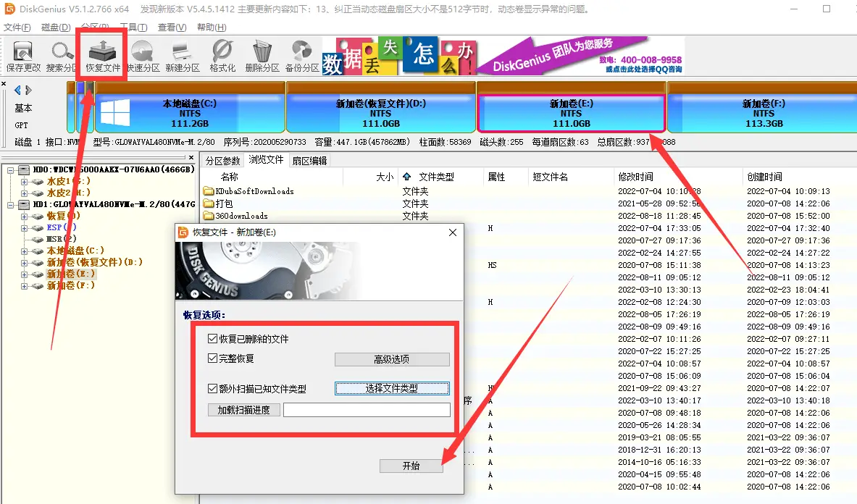Click the 保存更改 save changes toolbar icon
857x504 pixels.
coord(23,52)
